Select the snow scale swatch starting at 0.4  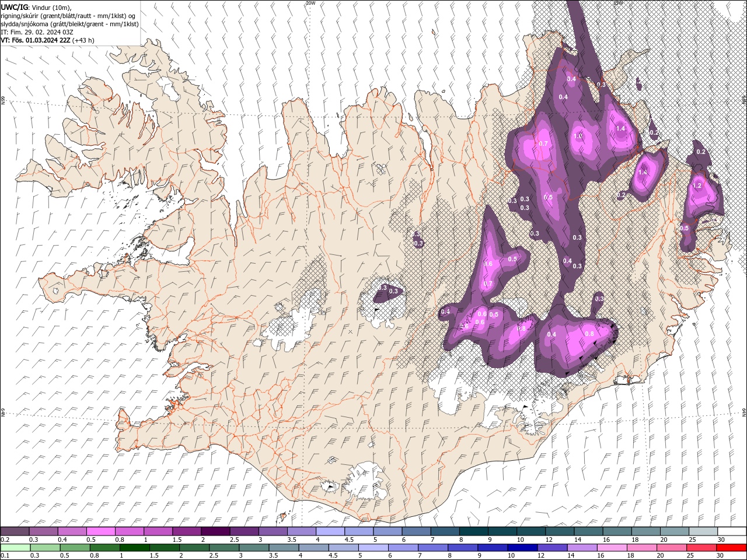click(72, 531)
